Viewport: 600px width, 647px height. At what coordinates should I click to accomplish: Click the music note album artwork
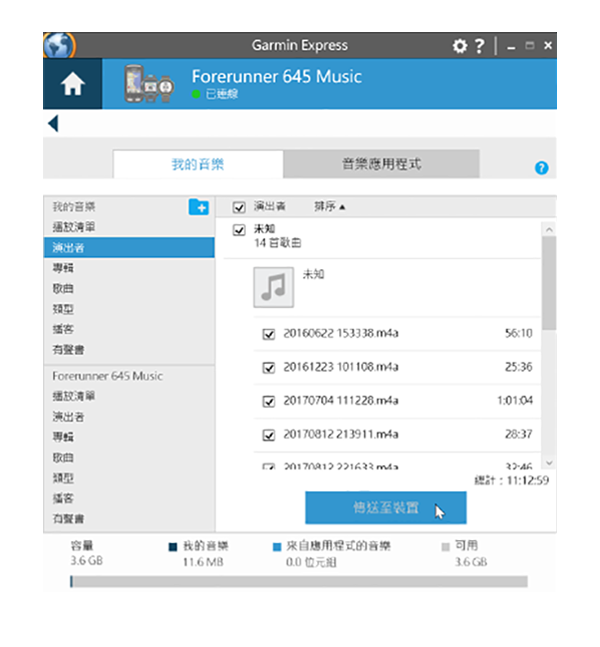click(x=274, y=287)
